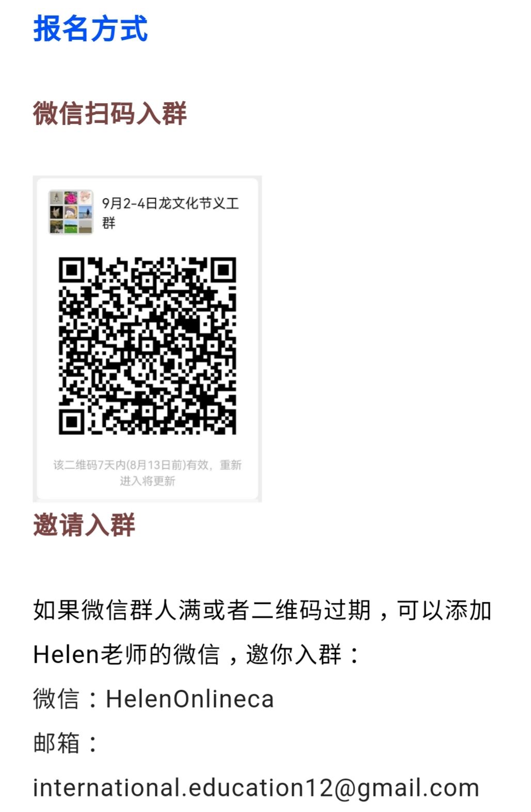Click the QR code's top-left finder square
The height and width of the screenshot is (812, 531).
pyautogui.click(x=71, y=269)
